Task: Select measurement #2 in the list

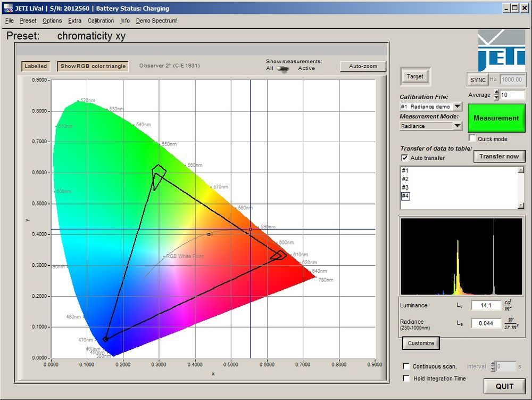Action: coord(405,179)
